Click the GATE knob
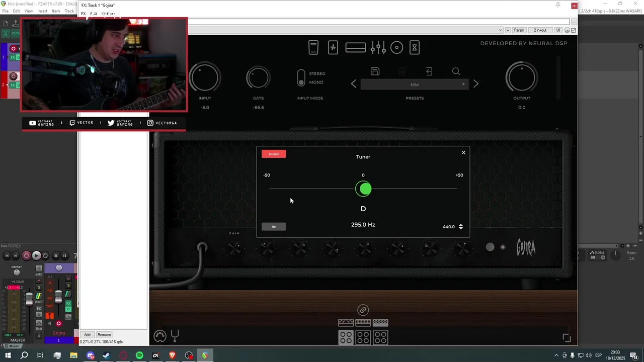The image size is (644, 362). (x=258, y=78)
